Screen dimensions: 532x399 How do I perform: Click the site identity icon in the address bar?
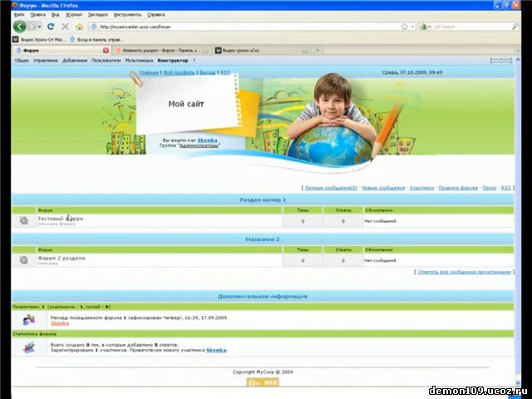pos(94,27)
